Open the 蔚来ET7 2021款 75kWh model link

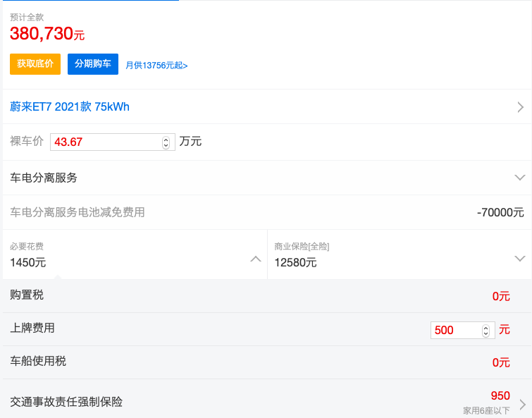tap(70, 106)
